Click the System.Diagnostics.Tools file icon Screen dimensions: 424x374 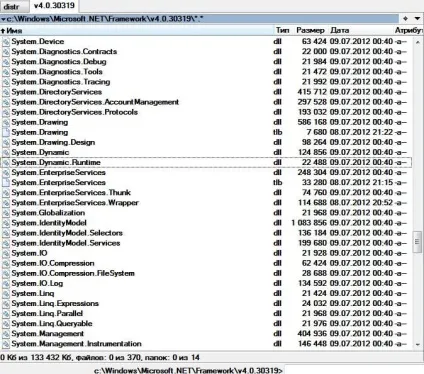[x=6, y=72]
